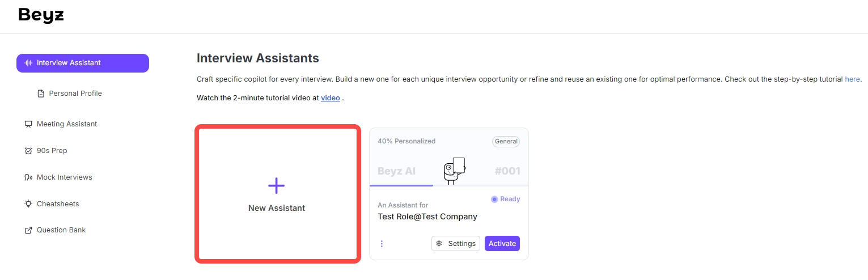Open Mock Interviews via its speaking-head icon
The width and height of the screenshot is (868, 280).
(x=28, y=177)
